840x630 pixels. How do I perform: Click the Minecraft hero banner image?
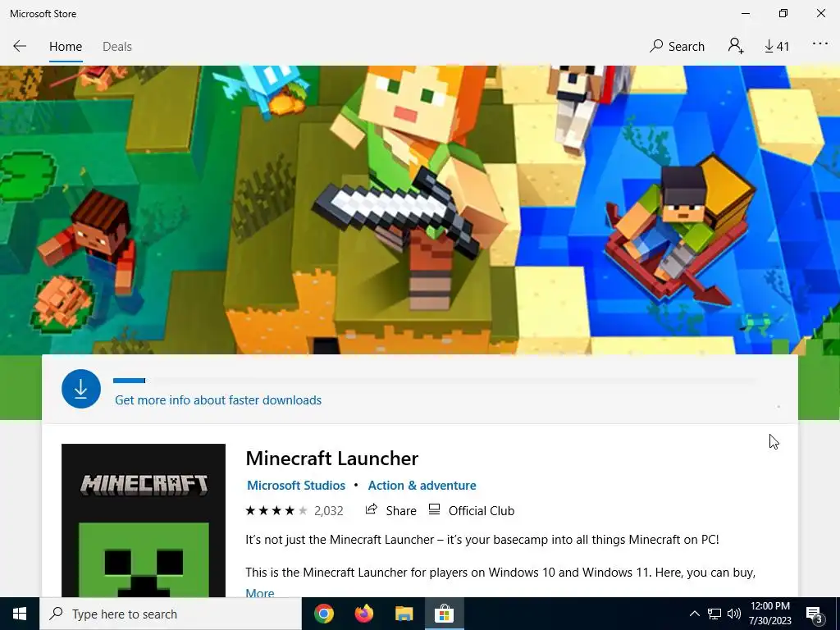[420, 210]
